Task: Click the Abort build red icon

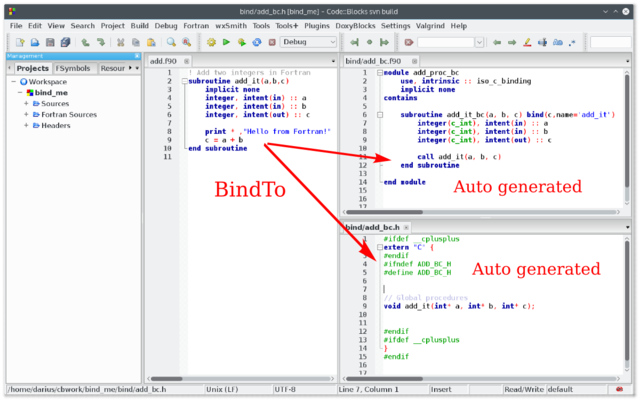Action: (x=272, y=42)
